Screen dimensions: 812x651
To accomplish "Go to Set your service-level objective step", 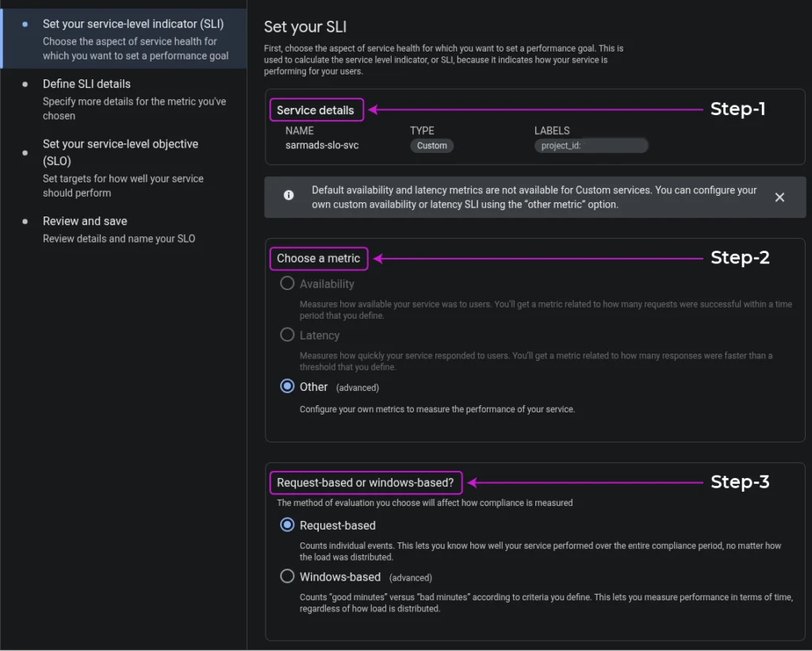I will coord(120,144).
